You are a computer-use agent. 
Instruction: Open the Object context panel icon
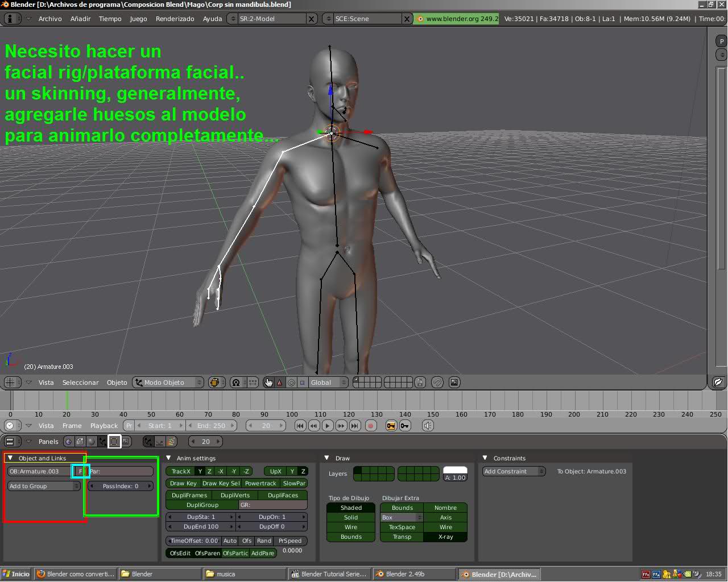click(103, 442)
